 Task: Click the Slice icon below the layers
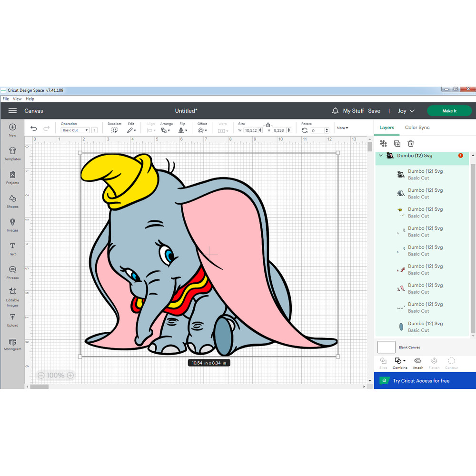383,363
